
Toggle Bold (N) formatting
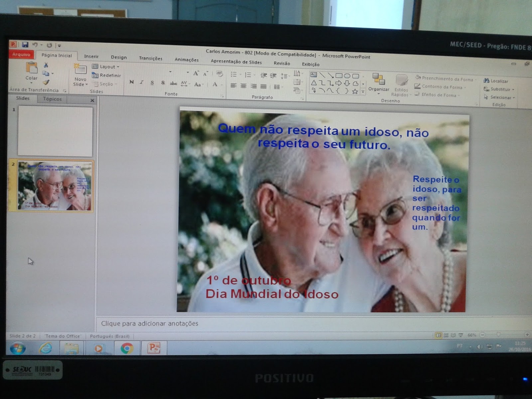click(132, 82)
